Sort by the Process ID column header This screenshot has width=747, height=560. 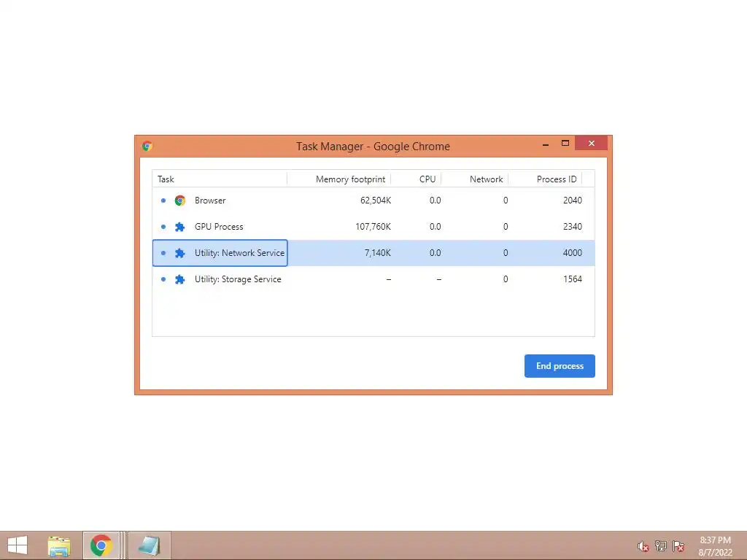pos(546,179)
